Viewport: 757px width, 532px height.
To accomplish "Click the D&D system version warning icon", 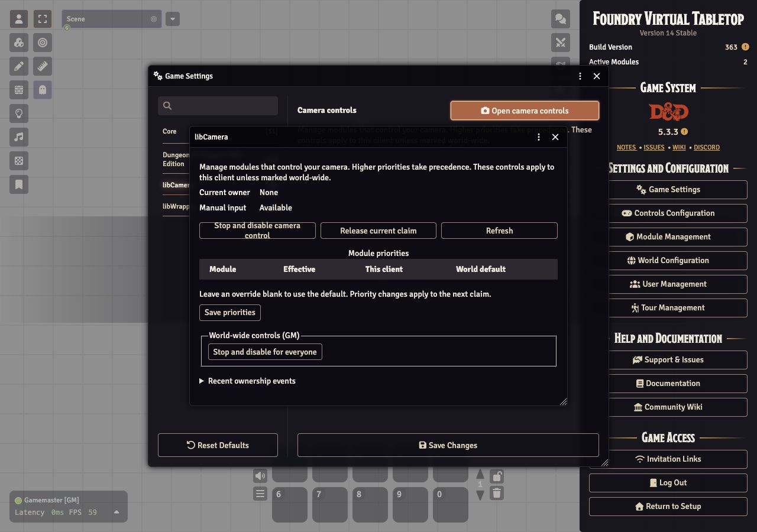I will tap(684, 132).
